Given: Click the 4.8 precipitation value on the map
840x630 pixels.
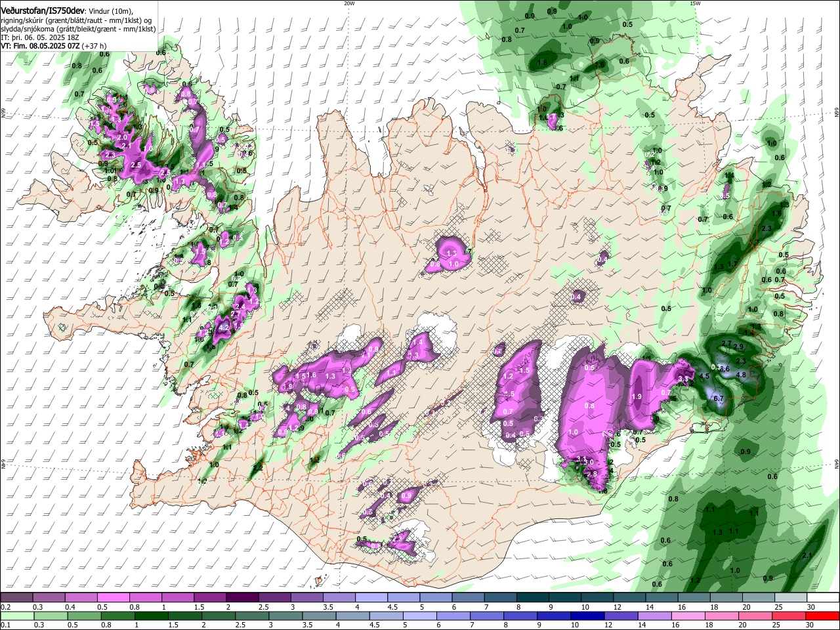Looking at the screenshot, I should coord(742,375).
